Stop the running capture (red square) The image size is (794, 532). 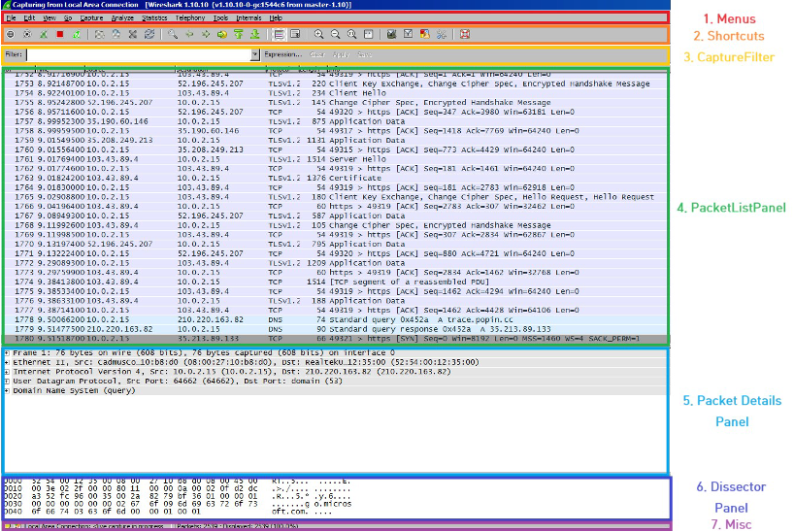(60, 34)
